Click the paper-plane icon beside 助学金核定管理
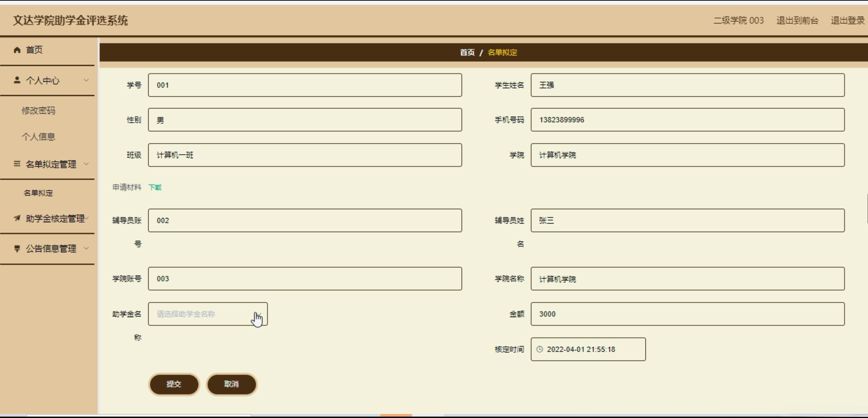 tap(17, 218)
